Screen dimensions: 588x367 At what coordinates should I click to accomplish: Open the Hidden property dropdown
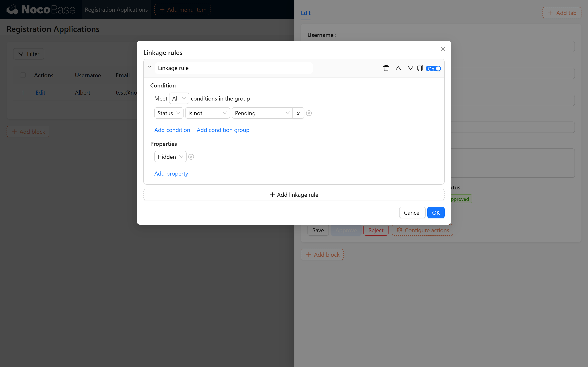tap(170, 157)
